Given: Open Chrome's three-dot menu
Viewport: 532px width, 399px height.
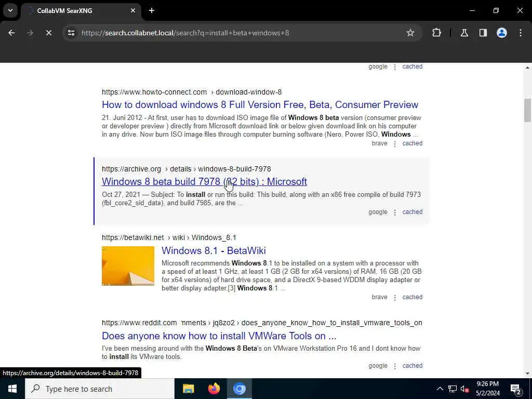Looking at the screenshot, I should coord(521,33).
